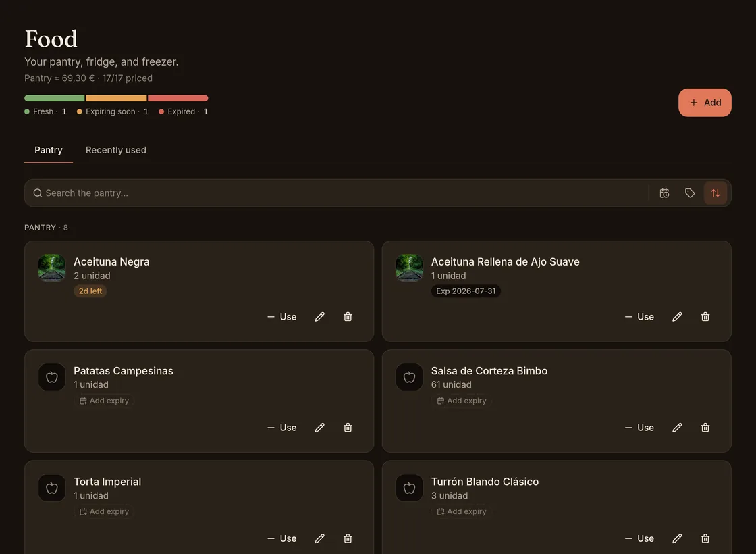Image resolution: width=756 pixels, height=554 pixels.
Task: Delete Aceituna Negra with the trash icon
Action: (348, 317)
